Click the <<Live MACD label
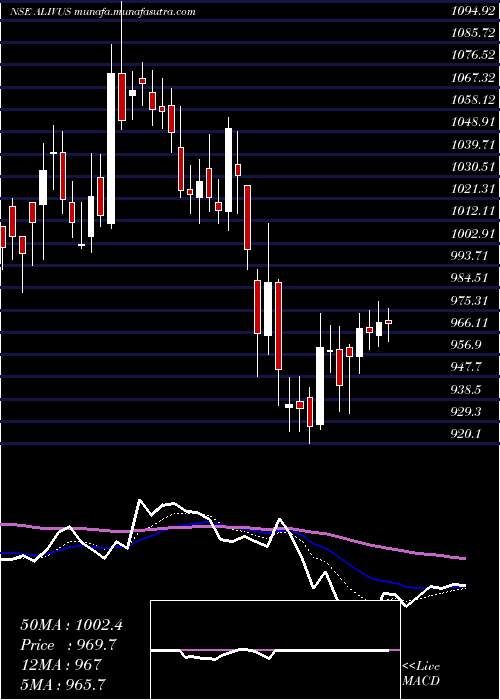Viewport: 500px width, 700px height. (421, 674)
